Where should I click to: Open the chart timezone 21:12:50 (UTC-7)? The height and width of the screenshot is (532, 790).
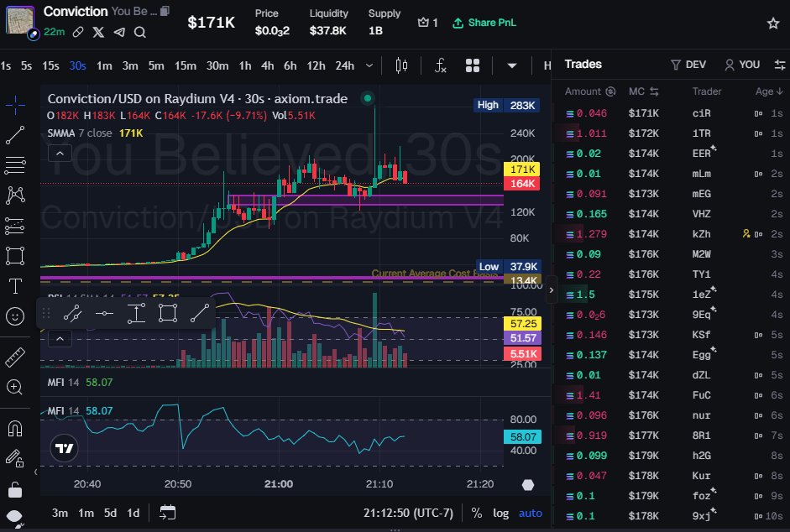(408, 513)
